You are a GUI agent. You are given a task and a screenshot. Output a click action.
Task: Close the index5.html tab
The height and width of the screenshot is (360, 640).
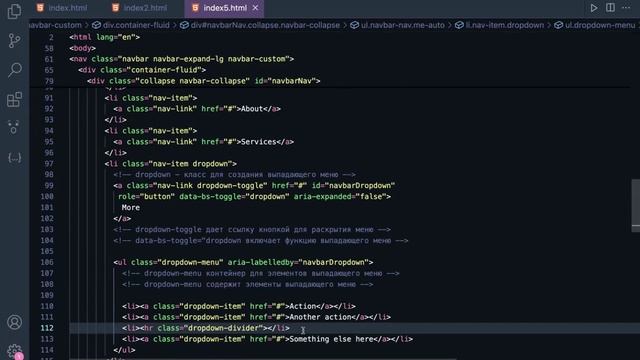tap(255, 8)
